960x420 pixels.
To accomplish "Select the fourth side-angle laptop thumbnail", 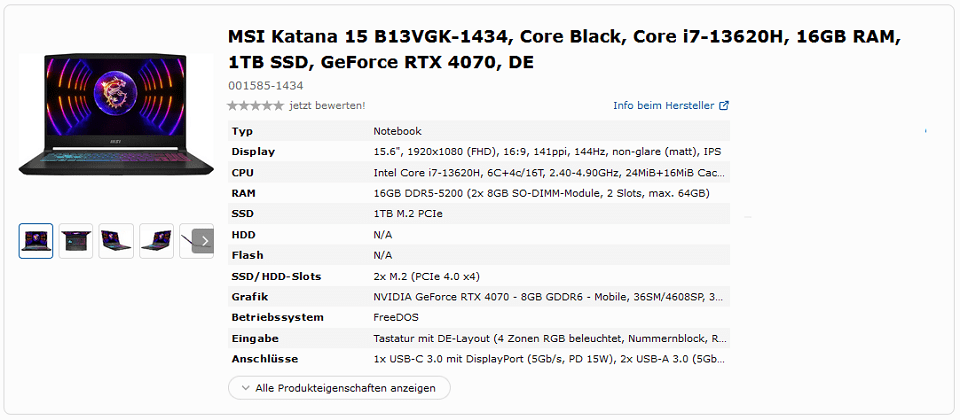I will pos(156,241).
